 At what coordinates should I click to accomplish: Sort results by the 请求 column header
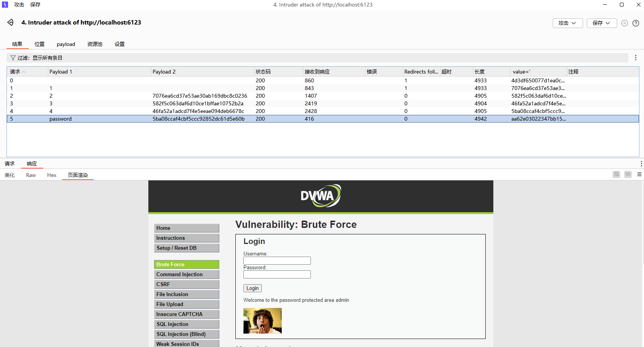click(27, 72)
